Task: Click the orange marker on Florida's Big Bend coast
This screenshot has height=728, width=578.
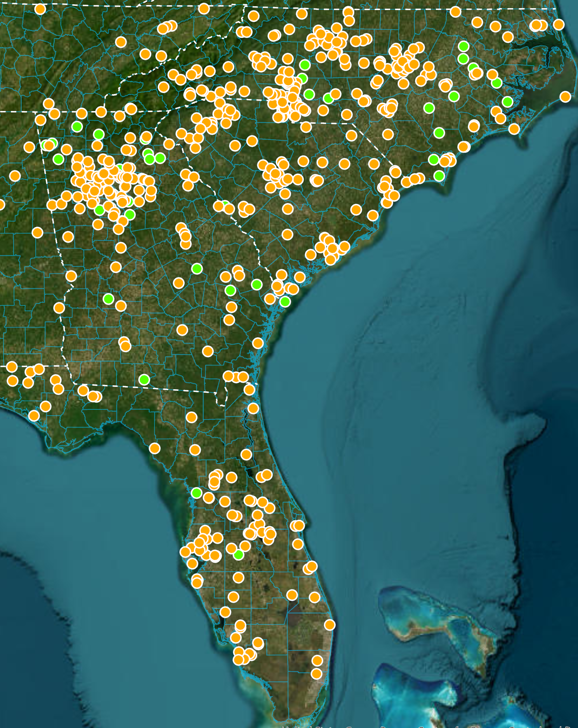Action: tap(154, 449)
